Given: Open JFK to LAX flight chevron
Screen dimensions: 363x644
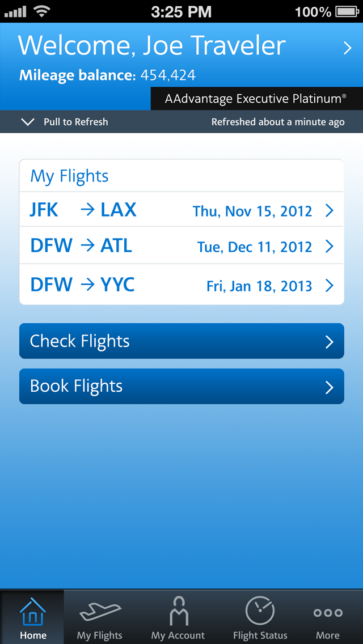Looking at the screenshot, I should (330, 211).
